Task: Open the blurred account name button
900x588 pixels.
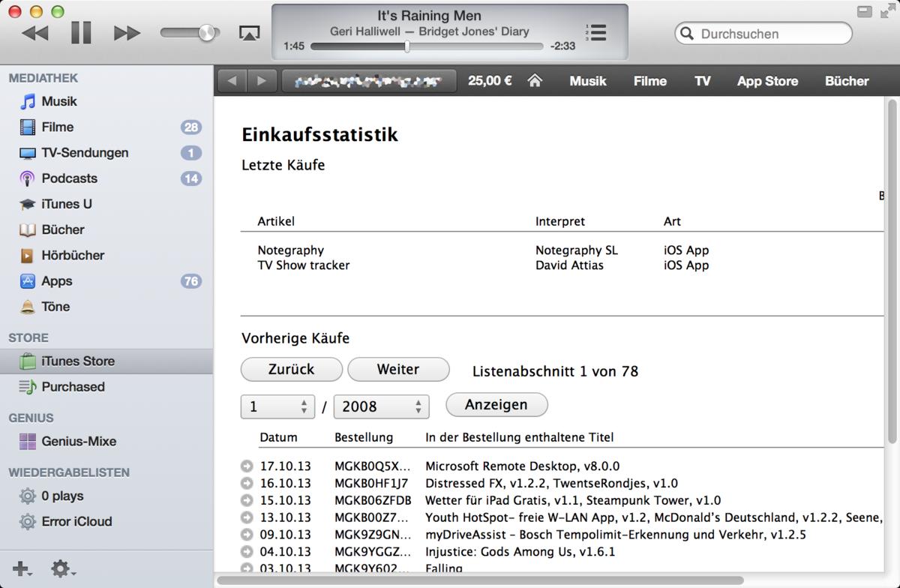Action: pyautogui.click(x=368, y=81)
